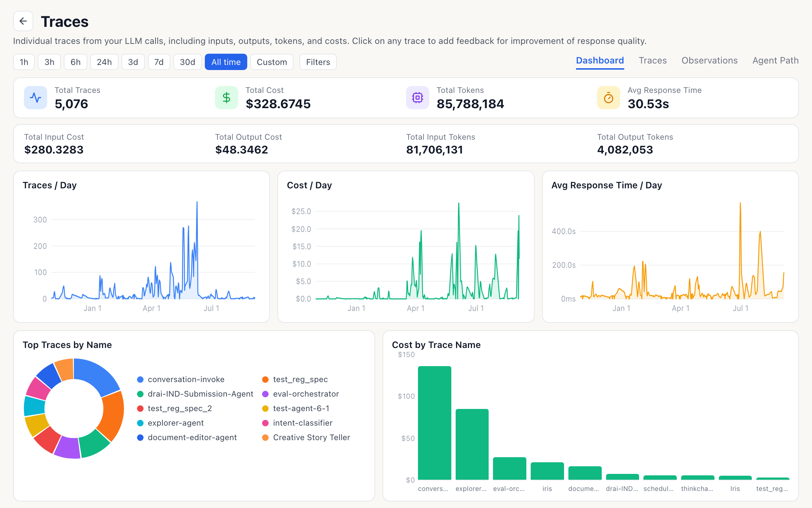Viewport: 812px width, 508px height.
Task: Select the 3d time range
Action: click(x=133, y=62)
